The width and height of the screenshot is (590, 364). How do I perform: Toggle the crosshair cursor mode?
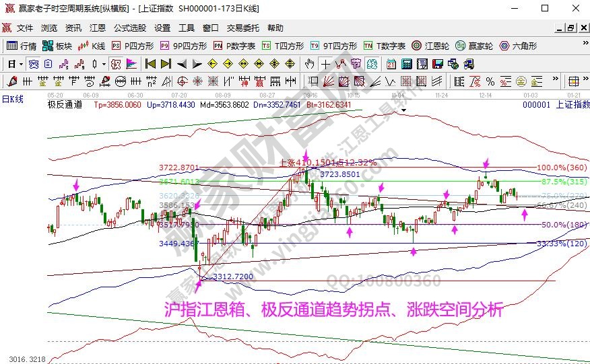click(x=325, y=64)
